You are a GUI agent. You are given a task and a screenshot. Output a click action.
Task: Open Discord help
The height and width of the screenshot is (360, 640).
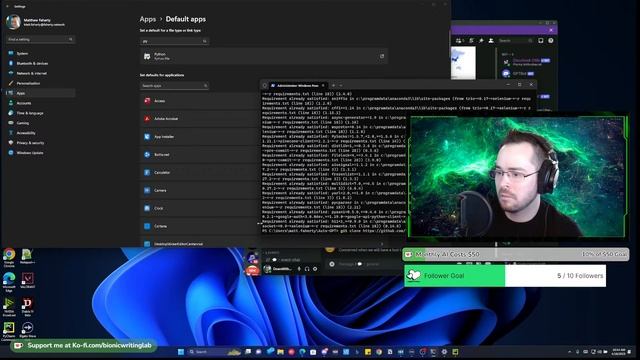click(551, 40)
